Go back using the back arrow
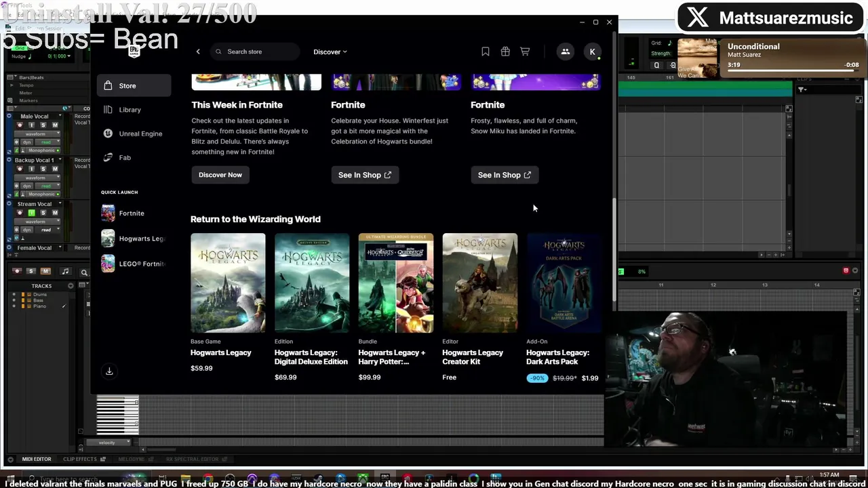 click(x=198, y=52)
